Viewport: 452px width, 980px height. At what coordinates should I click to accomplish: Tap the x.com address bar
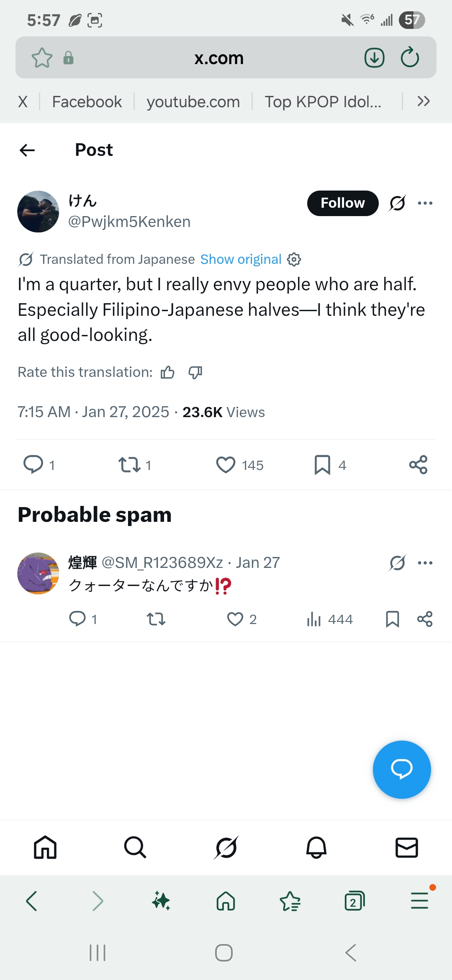tap(219, 57)
